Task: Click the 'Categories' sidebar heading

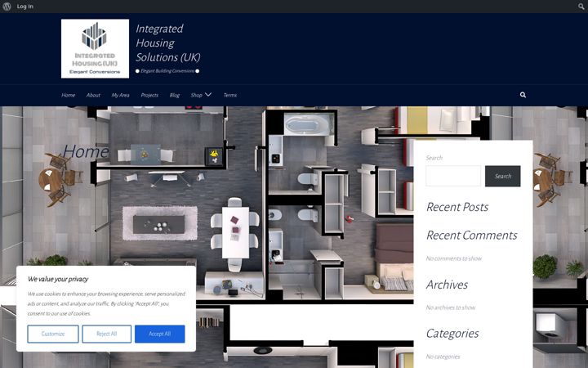Action: 452,334
